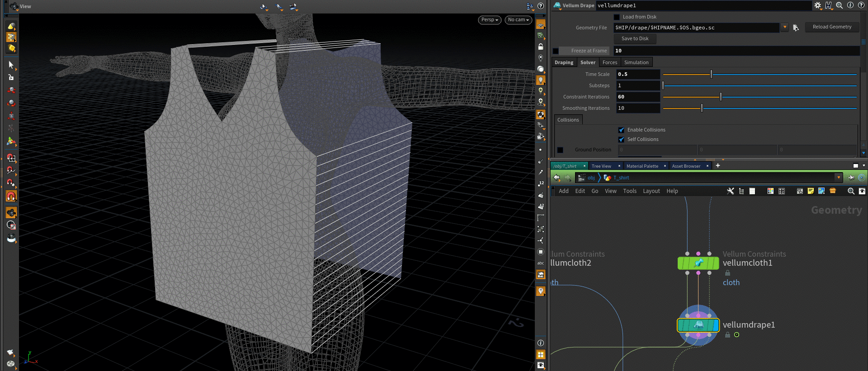This screenshot has width=868, height=371.
Task: Select the arrow Select tool in viewport
Action: click(11, 65)
